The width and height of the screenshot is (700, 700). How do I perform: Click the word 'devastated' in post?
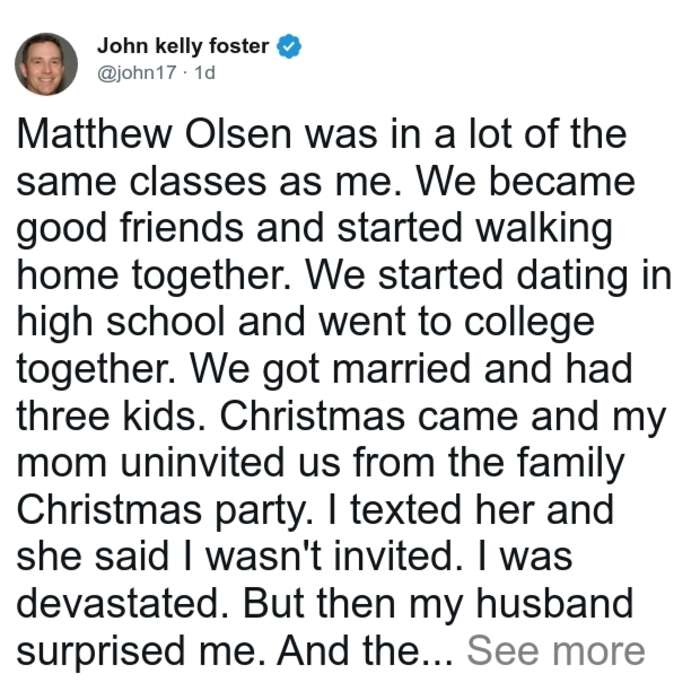(119, 604)
